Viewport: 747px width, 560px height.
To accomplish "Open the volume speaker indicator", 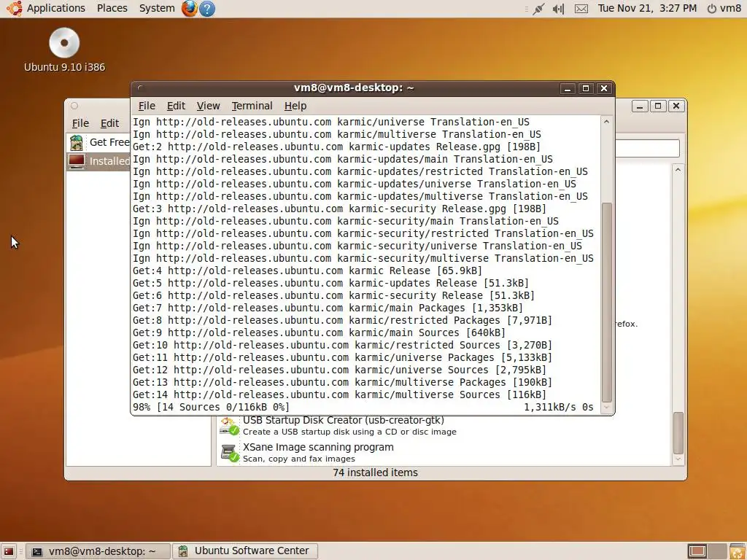I will point(558,9).
